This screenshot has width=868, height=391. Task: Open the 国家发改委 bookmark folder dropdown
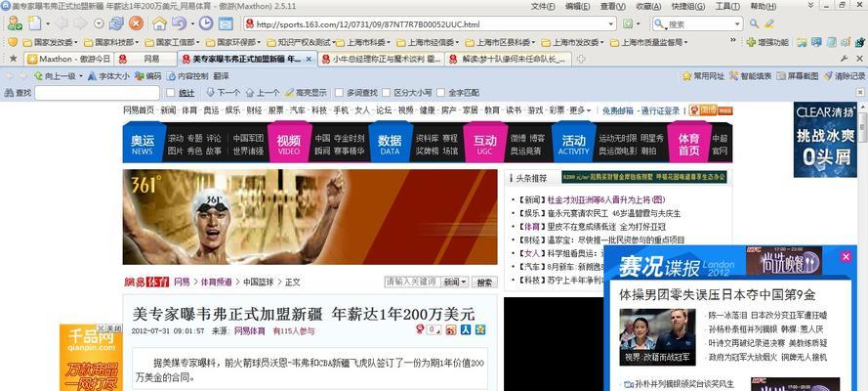(75, 42)
